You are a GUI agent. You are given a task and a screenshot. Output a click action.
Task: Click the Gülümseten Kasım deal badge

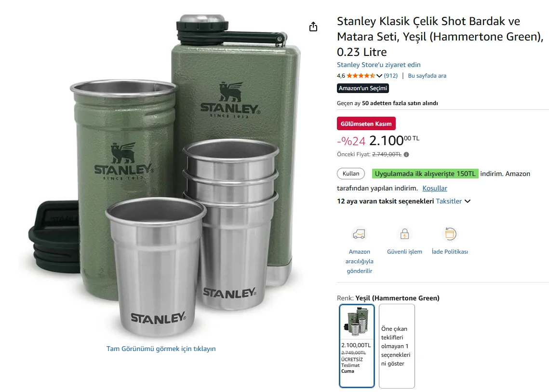pyautogui.click(x=366, y=123)
